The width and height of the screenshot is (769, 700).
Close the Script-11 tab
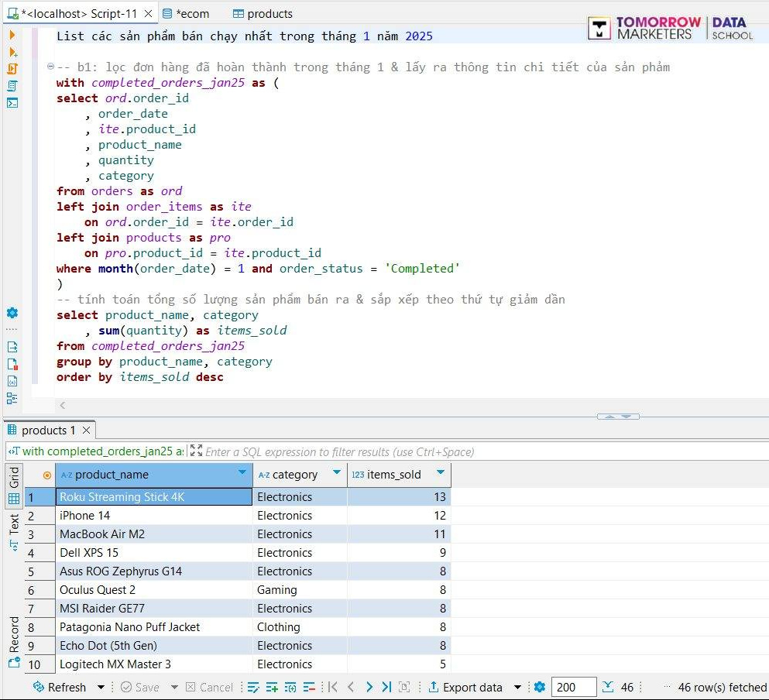148,14
